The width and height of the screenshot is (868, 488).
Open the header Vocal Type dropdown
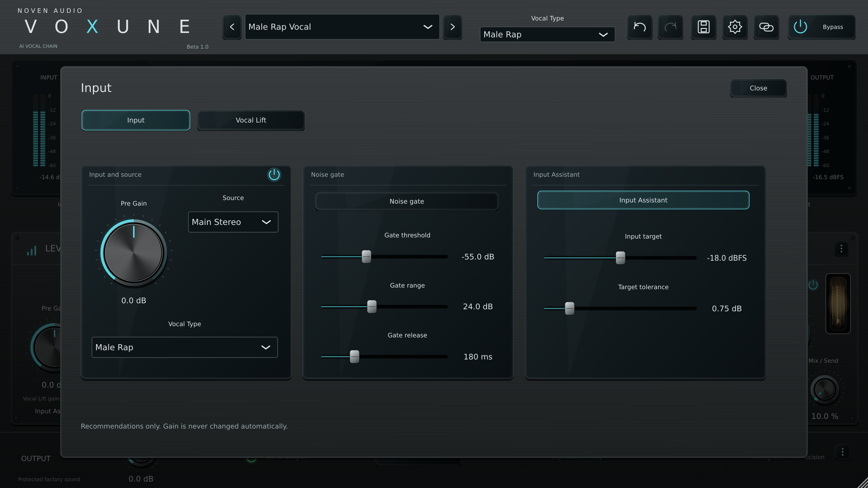point(547,35)
